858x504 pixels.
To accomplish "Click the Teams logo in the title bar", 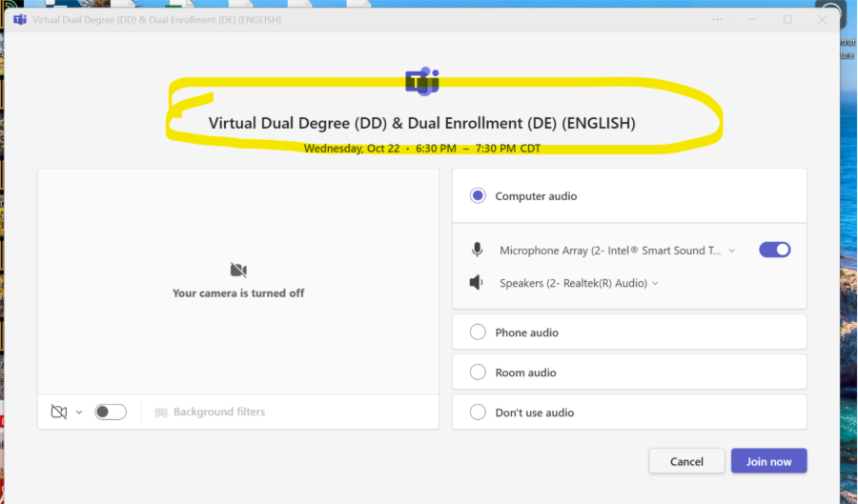I will click(x=20, y=19).
